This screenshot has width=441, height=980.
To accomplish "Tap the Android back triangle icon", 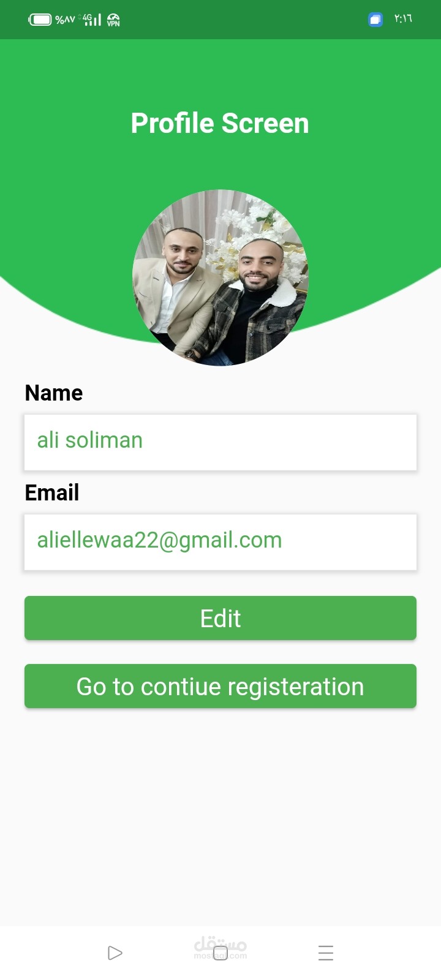I will click(115, 953).
